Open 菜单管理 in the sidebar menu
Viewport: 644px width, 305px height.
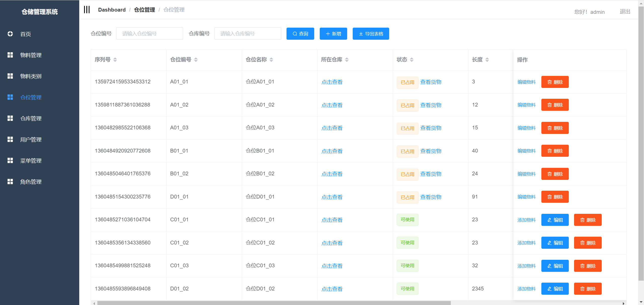[39, 161]
